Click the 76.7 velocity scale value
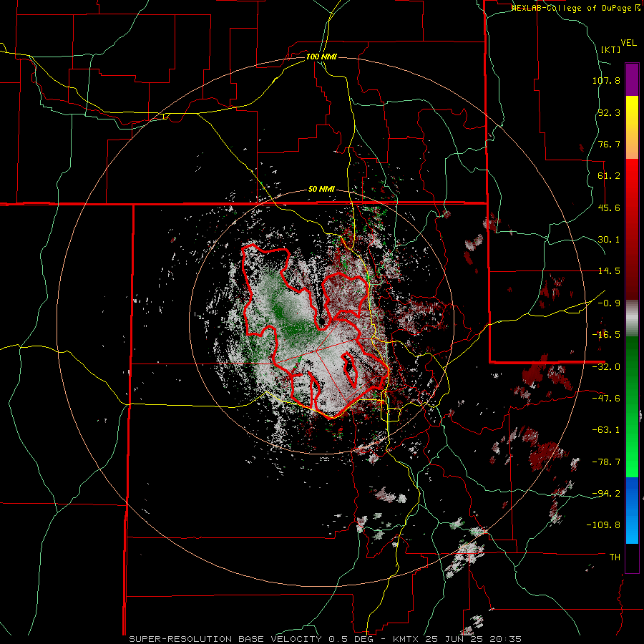This screenshot has width=644, height=644. click(x=609, y=144)
